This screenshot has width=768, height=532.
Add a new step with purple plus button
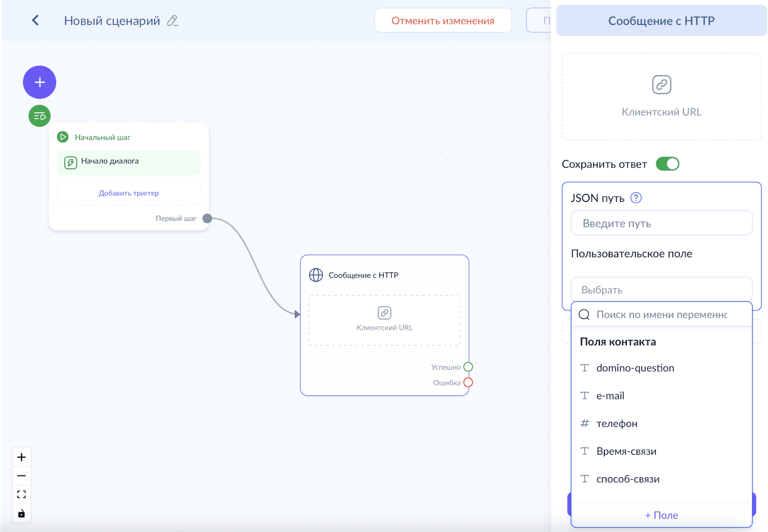click(x=40, y=82)
